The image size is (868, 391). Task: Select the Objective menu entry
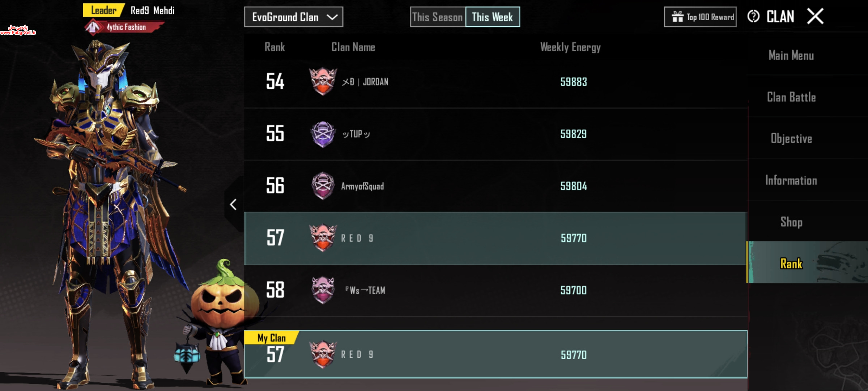(791, 139)
